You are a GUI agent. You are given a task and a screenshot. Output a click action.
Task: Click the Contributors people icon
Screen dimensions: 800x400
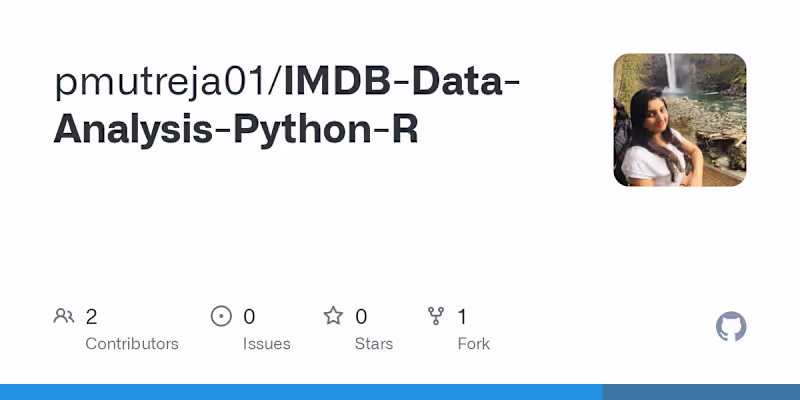point(64,317)
